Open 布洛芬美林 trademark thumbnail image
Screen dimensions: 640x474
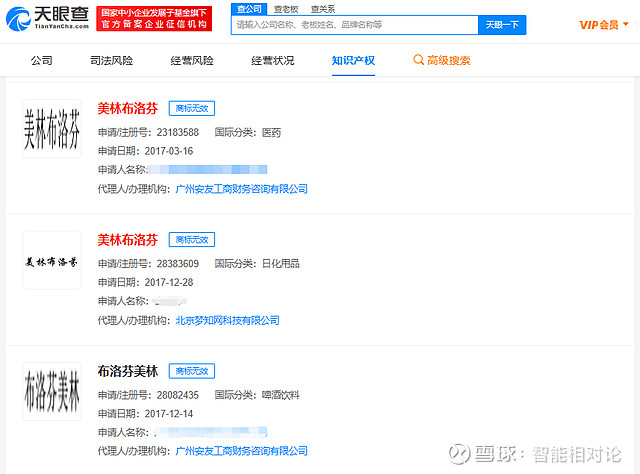(52, 392)
